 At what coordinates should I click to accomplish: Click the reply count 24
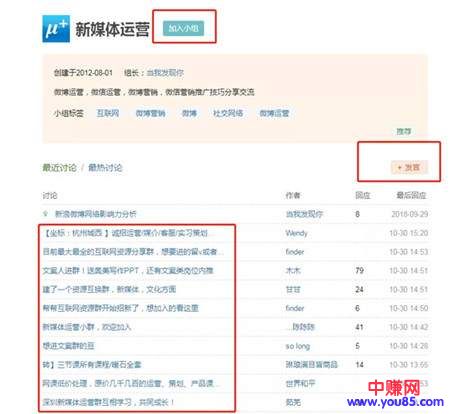(x=359, y=289)
